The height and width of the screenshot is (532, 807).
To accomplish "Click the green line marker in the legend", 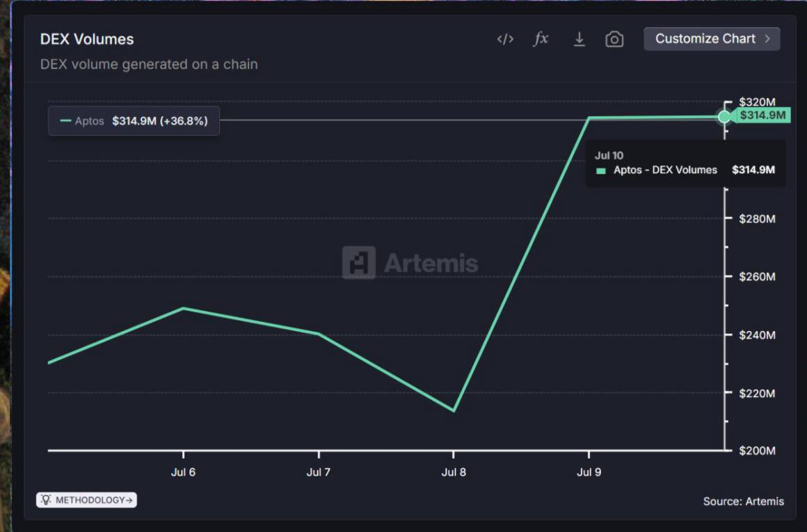I will point(65,121).
